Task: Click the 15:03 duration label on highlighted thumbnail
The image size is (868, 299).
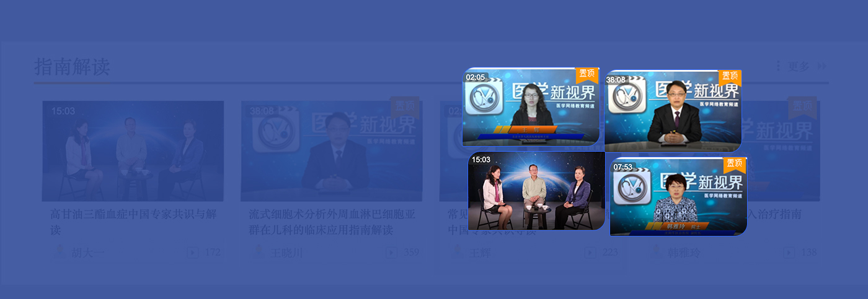Action: click(481, 160)
